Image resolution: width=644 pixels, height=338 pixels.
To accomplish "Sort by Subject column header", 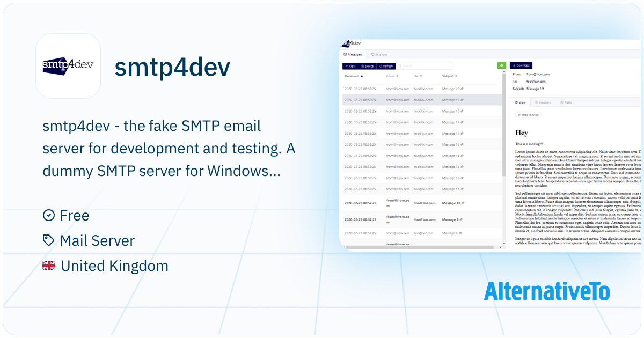I will coord(450,76).
